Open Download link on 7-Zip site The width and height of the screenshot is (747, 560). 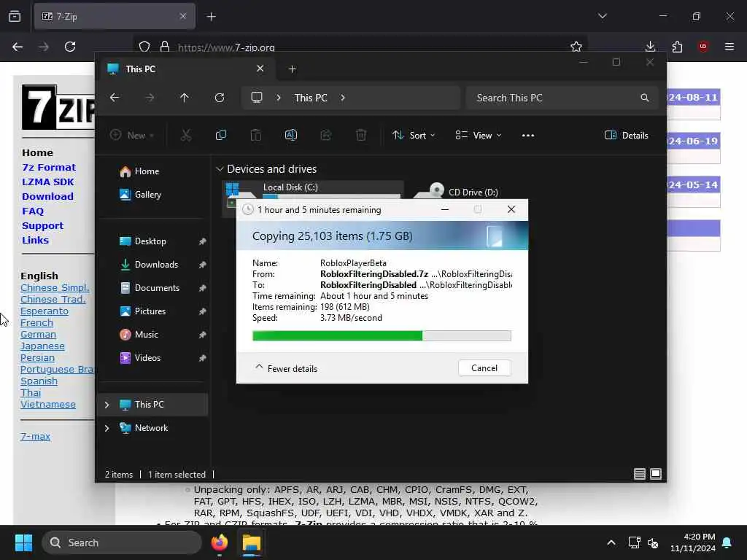point(47,196)
